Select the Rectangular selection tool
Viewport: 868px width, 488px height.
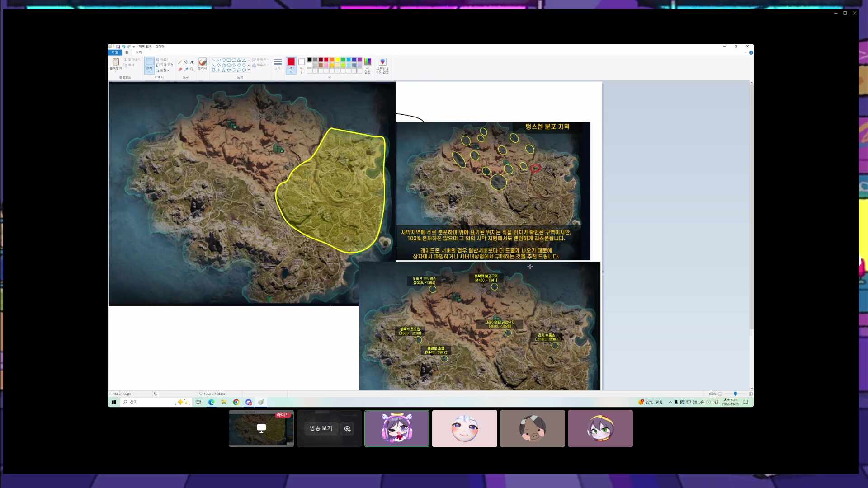[149, 65]
